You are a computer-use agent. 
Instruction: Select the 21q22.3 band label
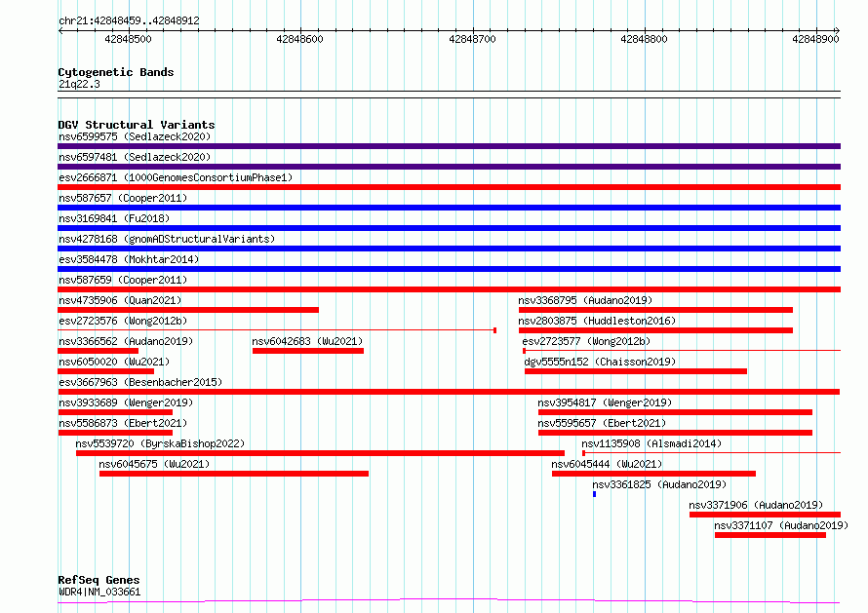(x=79, y=84)
